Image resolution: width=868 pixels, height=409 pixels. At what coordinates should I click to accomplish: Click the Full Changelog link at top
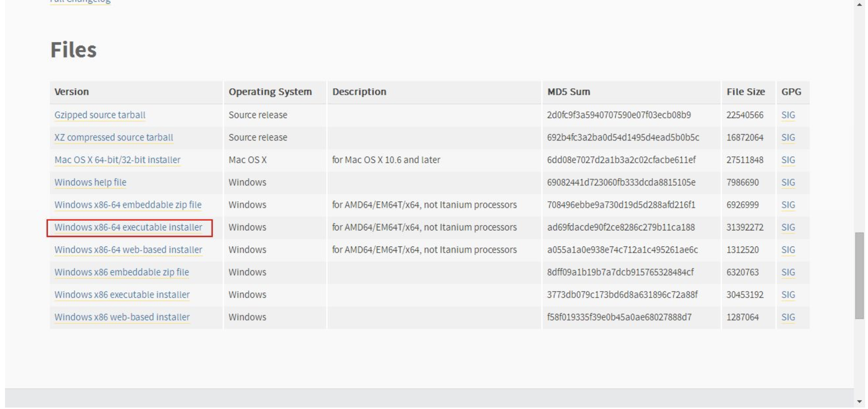[80, 1]
